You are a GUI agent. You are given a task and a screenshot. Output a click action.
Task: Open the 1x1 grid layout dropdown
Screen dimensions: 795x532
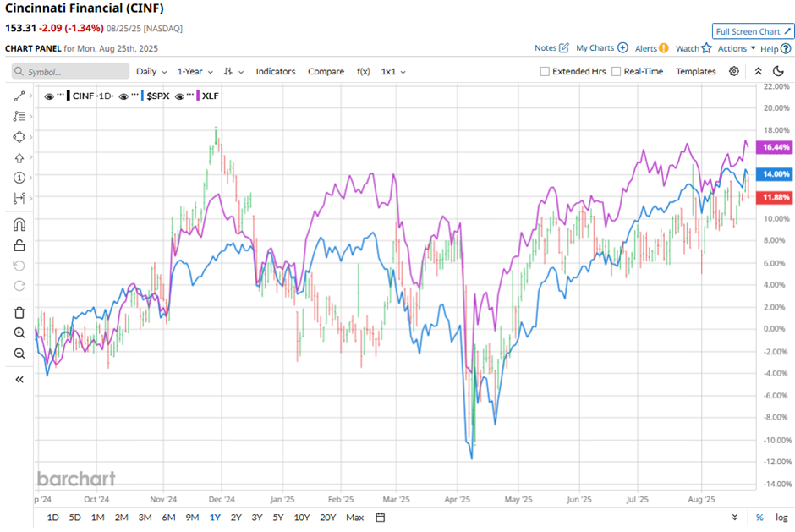393,72
